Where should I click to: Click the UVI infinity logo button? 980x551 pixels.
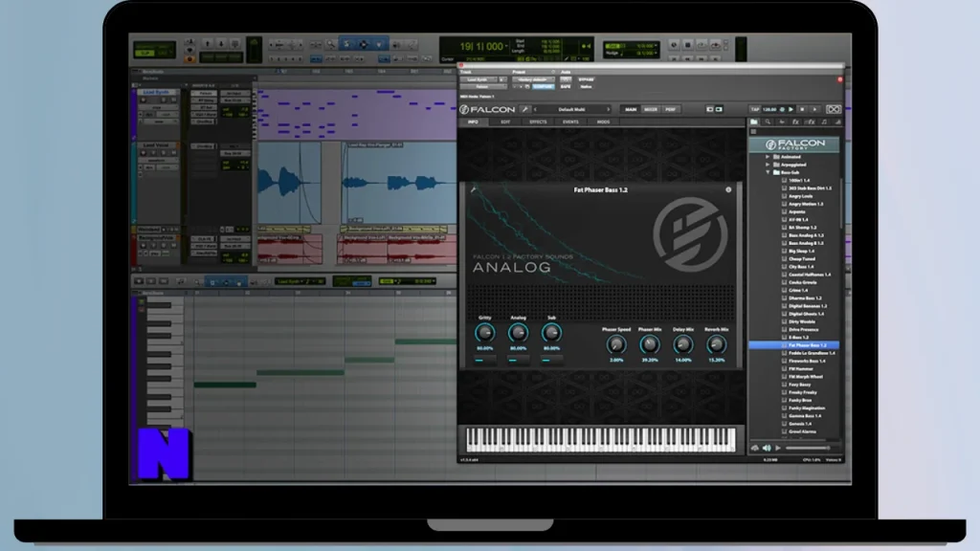[x=833, y=109]
